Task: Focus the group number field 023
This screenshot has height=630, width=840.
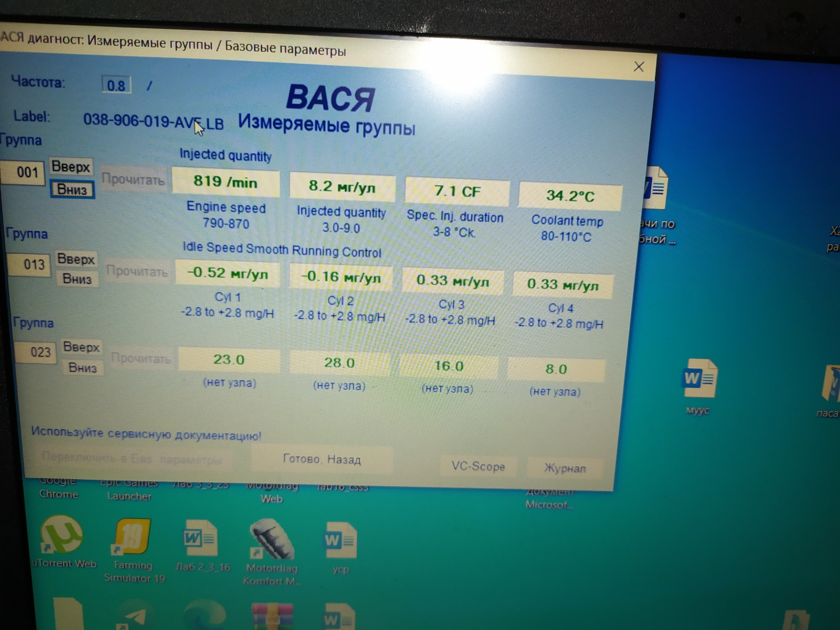Action: click(35, 352)
